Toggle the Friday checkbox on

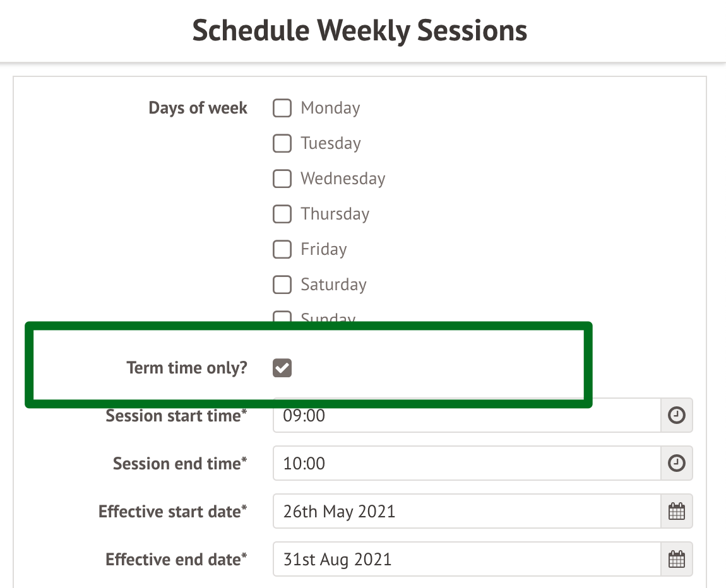pyautogui.click(x=282, y=250)
